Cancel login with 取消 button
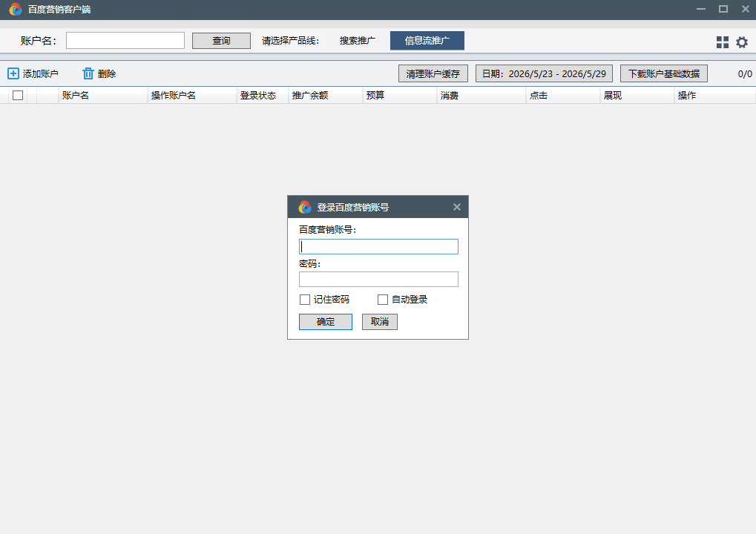The width and height of the screenshot is (756, 534). tap(380, 322)
